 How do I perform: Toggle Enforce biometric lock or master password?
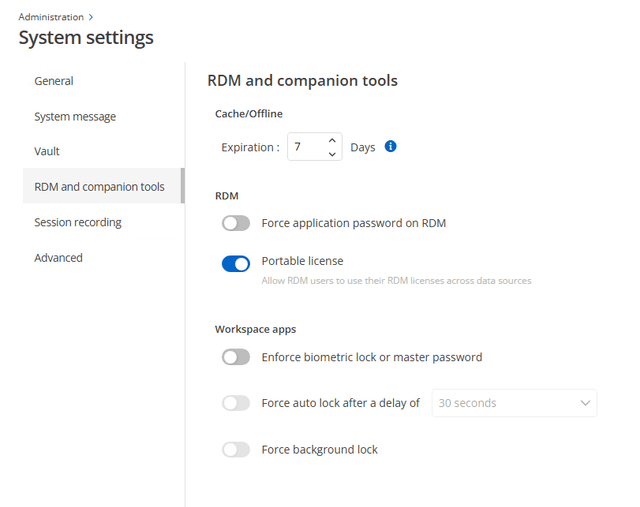pos(236,357)
